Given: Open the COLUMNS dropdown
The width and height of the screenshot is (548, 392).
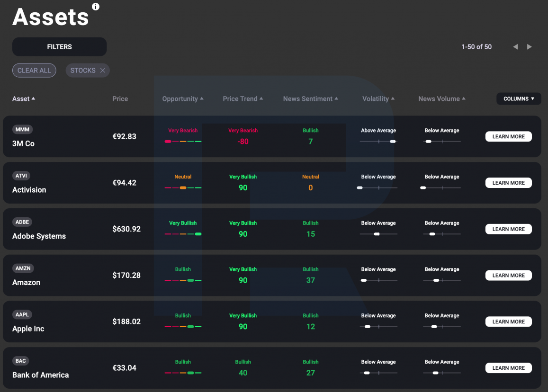Looking at the screenshot, I should pyautogui.click(x=519, y=99).
